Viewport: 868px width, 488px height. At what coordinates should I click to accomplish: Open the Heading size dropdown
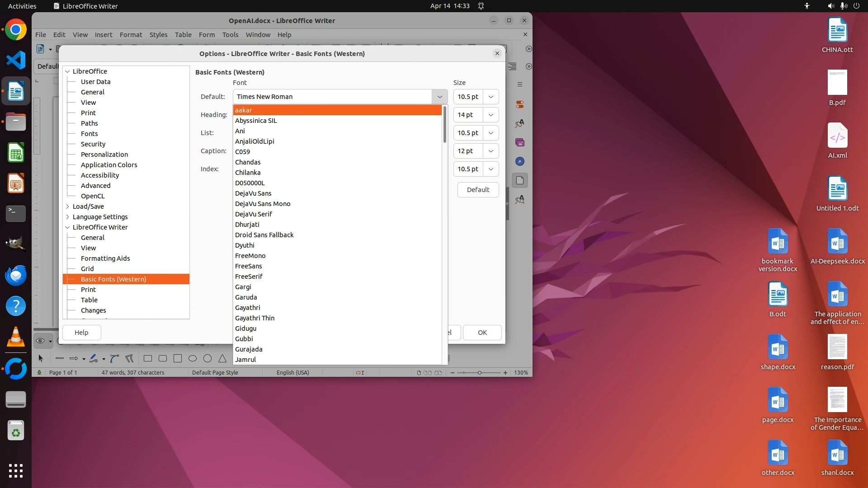coord(491,115)
